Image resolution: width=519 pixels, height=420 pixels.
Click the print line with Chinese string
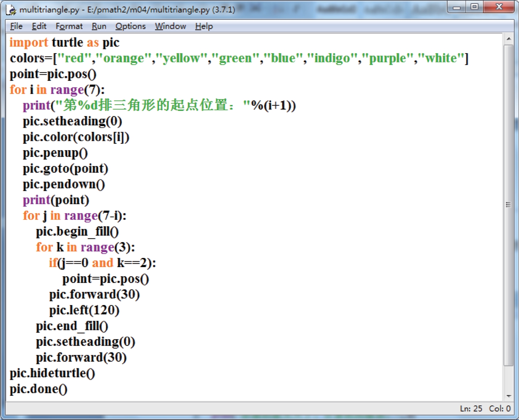tap(159, 105)
